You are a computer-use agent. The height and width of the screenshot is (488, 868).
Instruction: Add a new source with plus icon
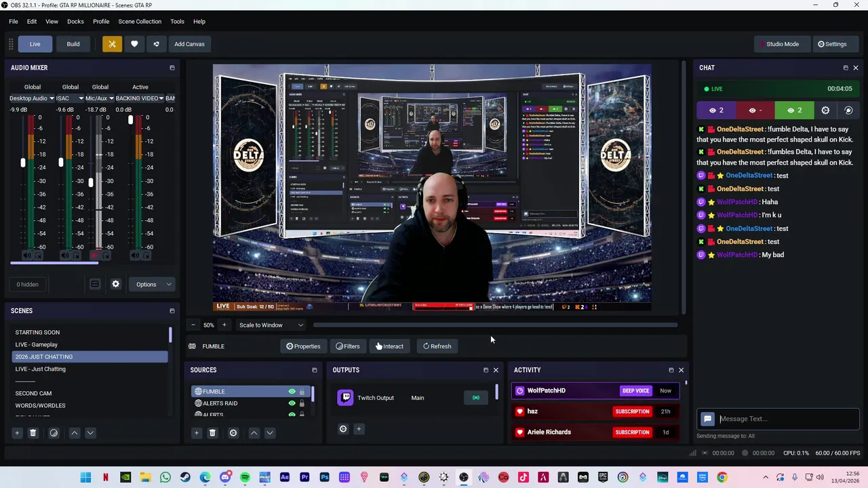(x=196, y=433)
